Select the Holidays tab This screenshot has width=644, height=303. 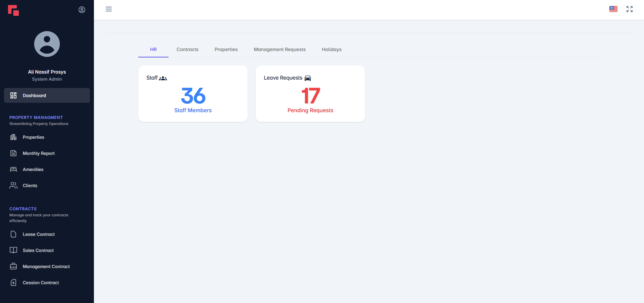[x=332, y=49]
